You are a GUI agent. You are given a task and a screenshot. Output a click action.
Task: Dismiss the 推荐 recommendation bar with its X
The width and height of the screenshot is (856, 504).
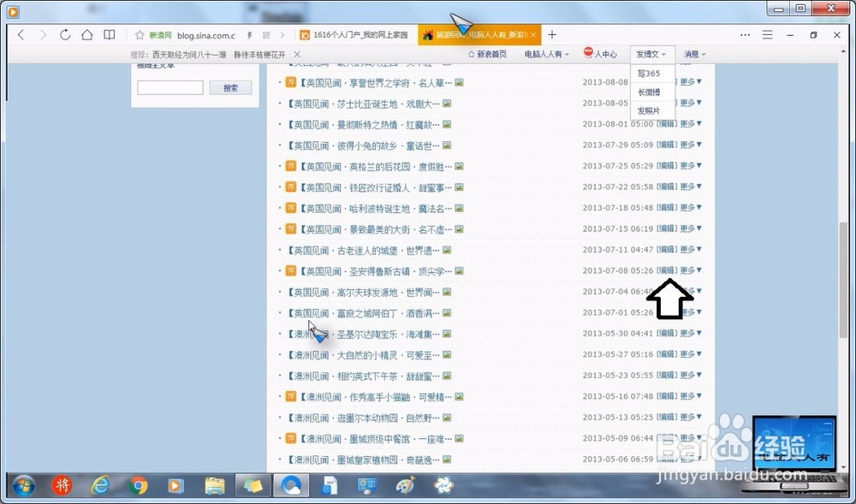coord(297,55)
